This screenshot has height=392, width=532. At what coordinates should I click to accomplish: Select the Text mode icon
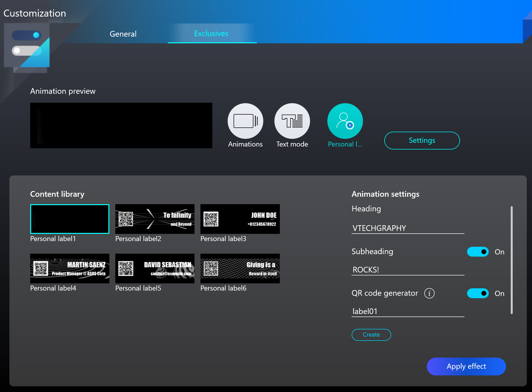click(x=292, y=121)
